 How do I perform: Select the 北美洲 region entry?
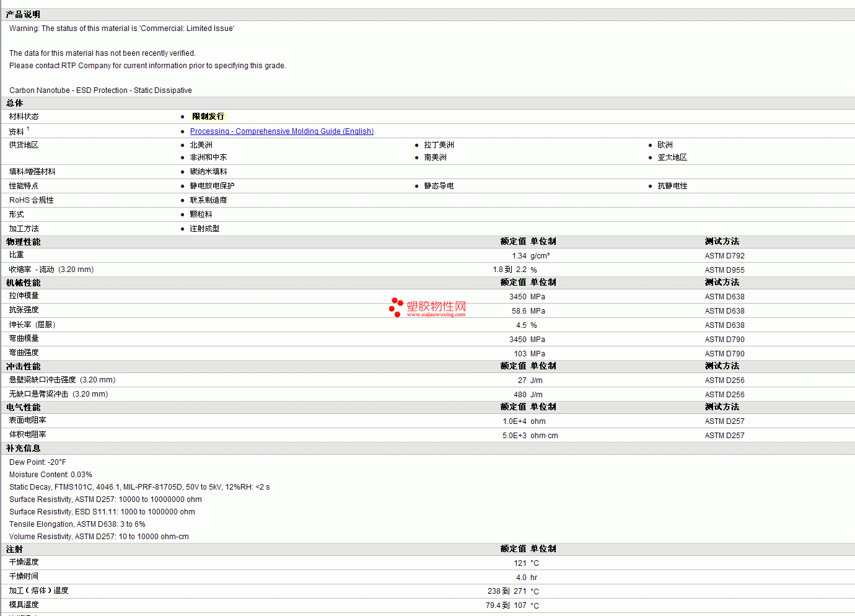pyautogui.click(x=201, y=145)
